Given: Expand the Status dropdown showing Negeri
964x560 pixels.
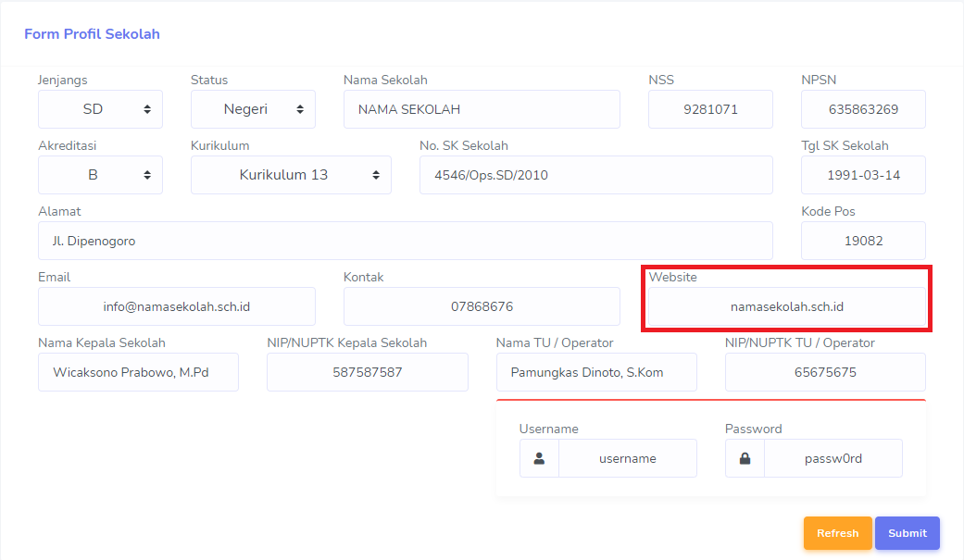Looking at the screenshot, I should (x=253, y=109).
